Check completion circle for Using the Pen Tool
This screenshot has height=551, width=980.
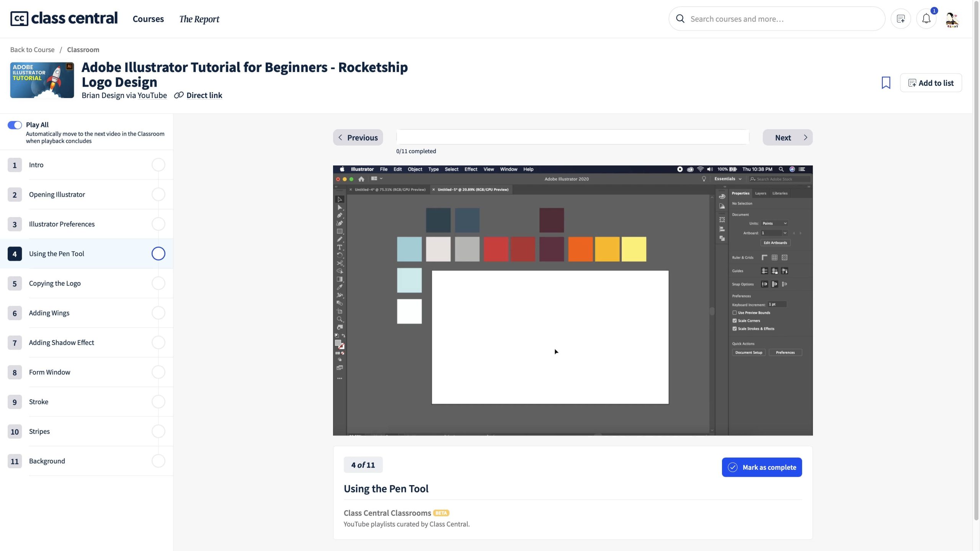158,253
